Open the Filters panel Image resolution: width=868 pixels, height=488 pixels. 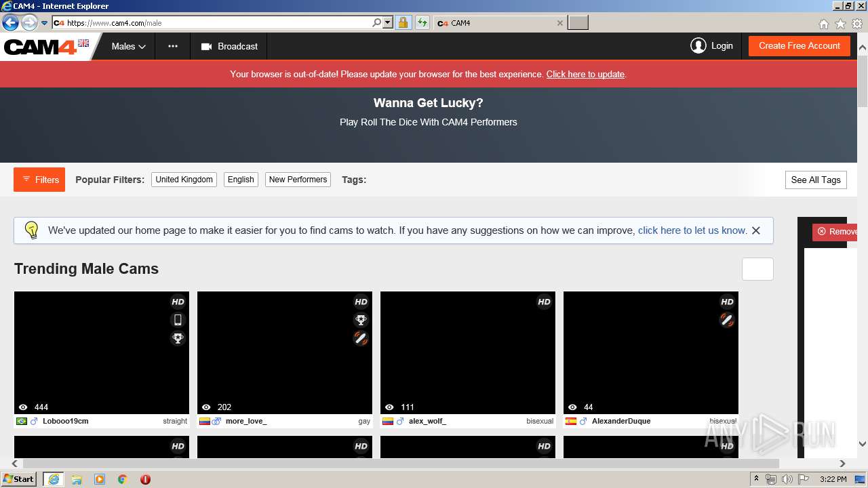(x=39, y=180)
